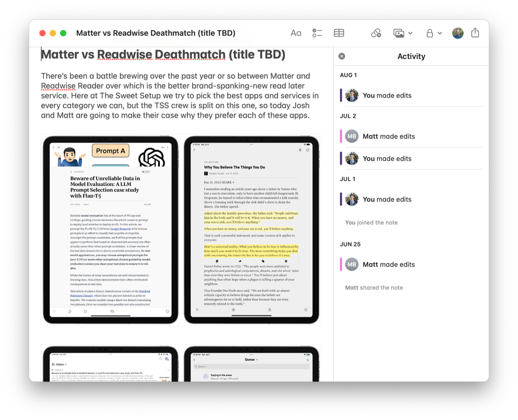The image size is (518, 420).
Task: Insert a checklist from the toolbar
Action: point(317,33)
